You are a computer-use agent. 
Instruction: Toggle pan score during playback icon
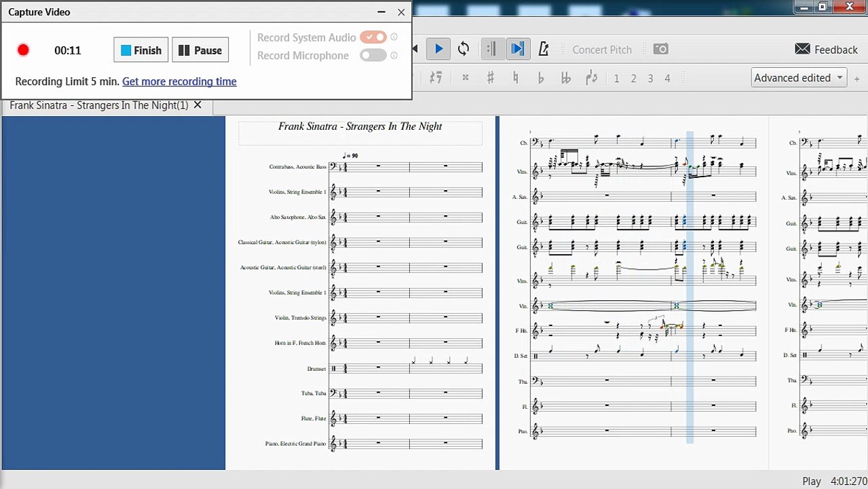[x=517, y=49]
